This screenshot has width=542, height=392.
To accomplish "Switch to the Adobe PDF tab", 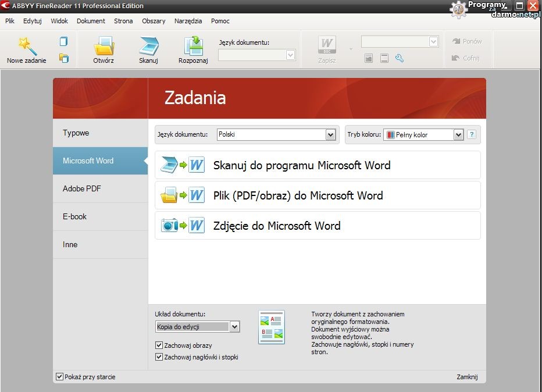I will (x=82, y=188).
